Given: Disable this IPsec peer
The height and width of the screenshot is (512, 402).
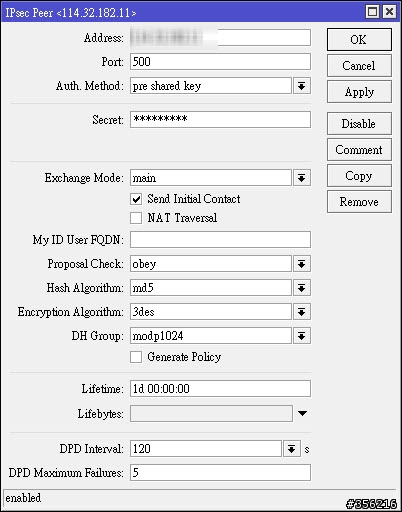Looking at the screenshot, I should [359, 124].
